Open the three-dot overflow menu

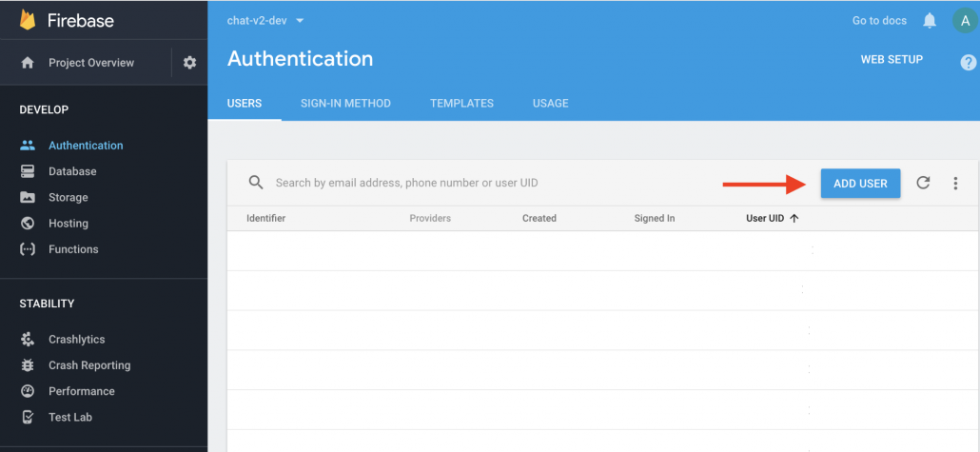[955, 184]
